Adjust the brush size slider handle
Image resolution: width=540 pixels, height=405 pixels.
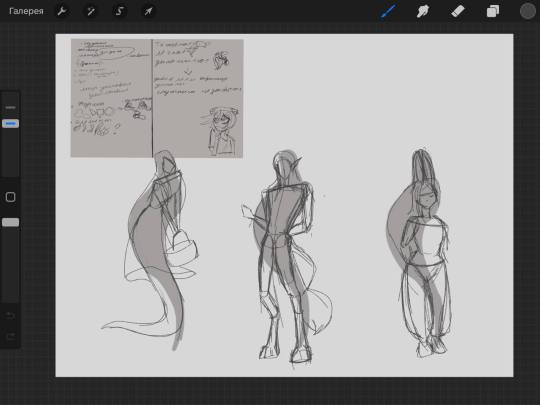(x=10, y=123)
